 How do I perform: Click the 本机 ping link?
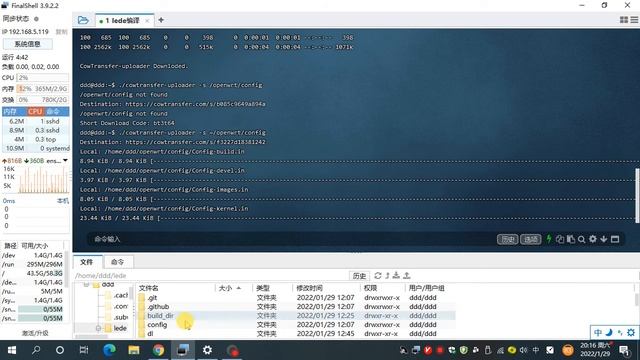click(x=62, y=201)
